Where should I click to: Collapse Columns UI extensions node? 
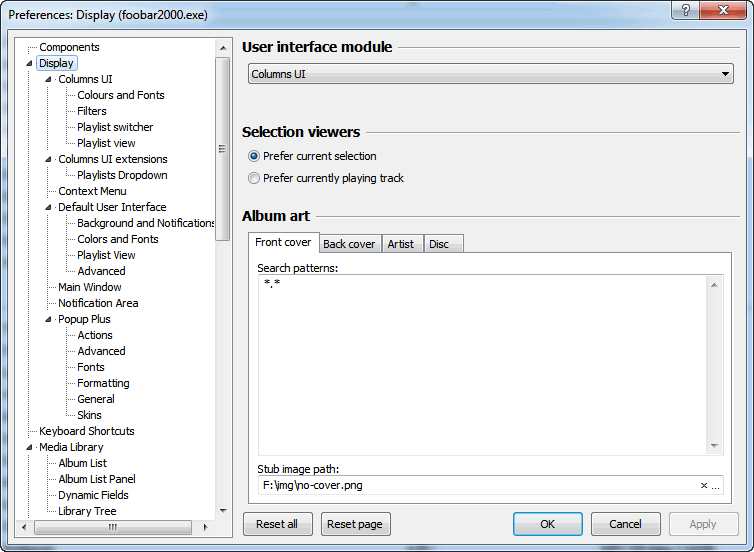tap(48, 159)
